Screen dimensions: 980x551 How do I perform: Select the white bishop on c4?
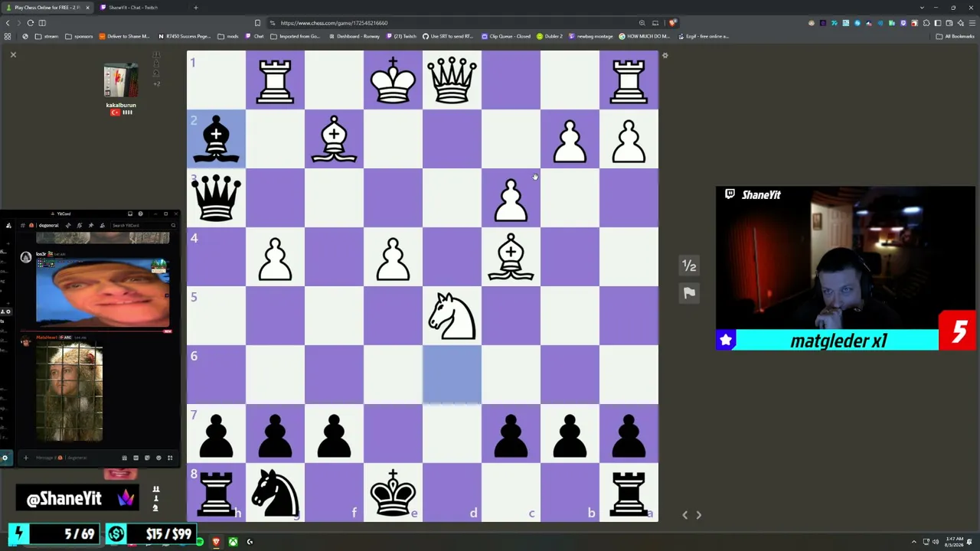(x=511, y=256)
